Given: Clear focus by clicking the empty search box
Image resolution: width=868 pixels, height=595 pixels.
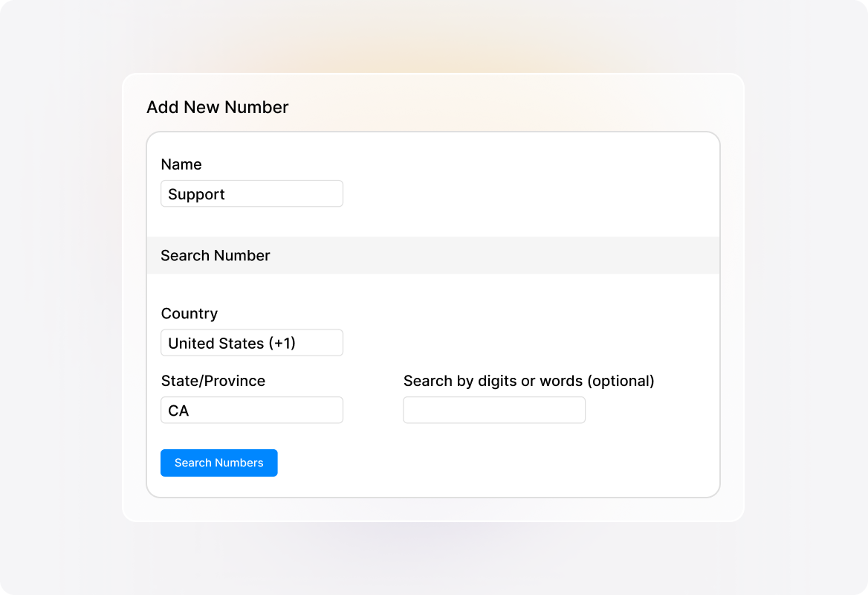Looking at the screenshot, I should coord(493,409).
